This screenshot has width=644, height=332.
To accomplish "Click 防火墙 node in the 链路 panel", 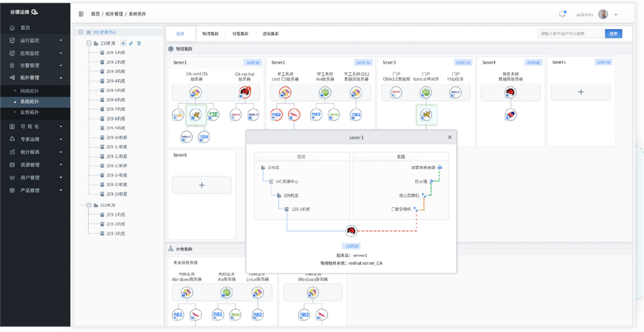I will 424,181.
